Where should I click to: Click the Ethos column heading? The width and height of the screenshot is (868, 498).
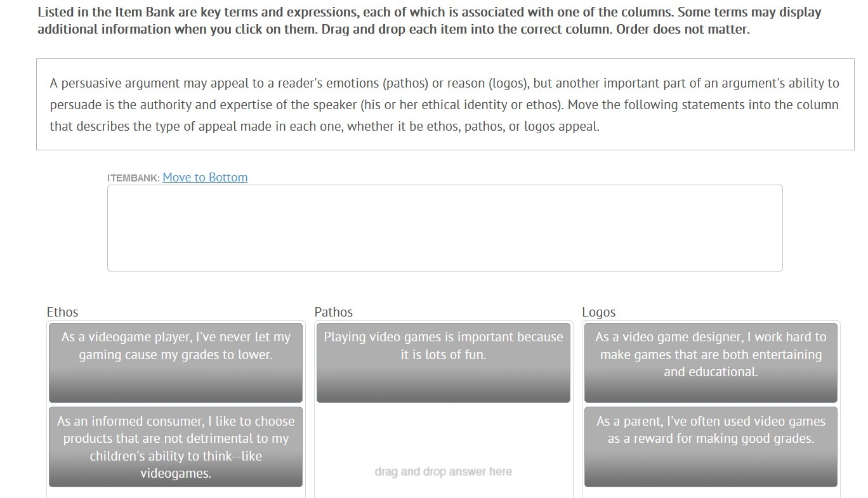coord(63,312)
